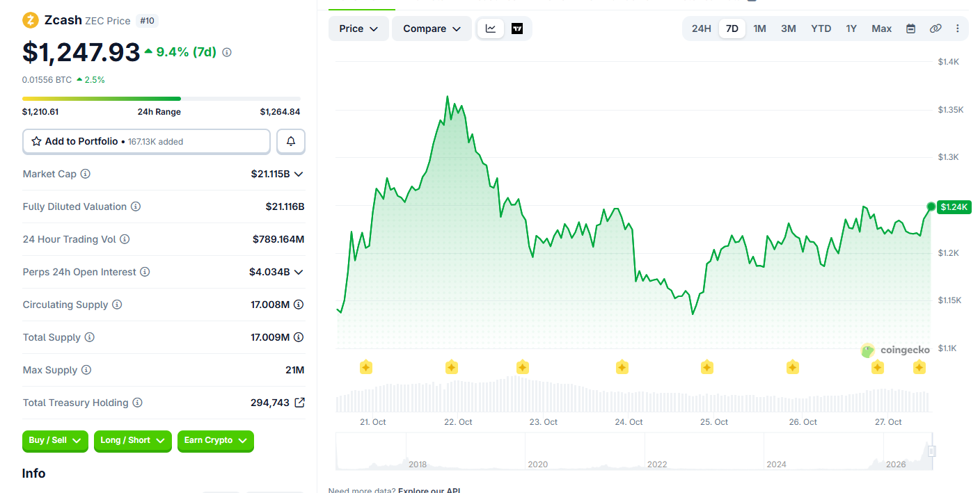Select the 1M time range
This screenshot has width=980, height=493.
pyautogui.click(x=759, y=29)
